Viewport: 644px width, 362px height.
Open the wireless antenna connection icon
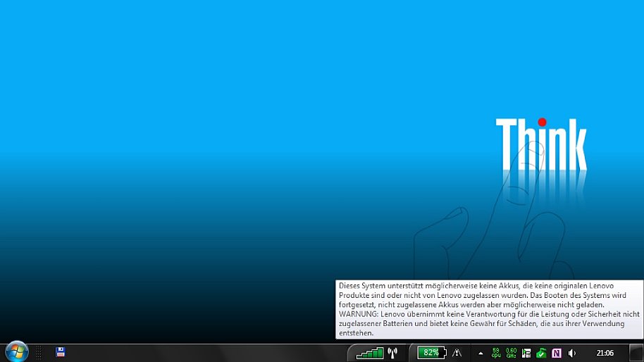(x=393, y=353)
